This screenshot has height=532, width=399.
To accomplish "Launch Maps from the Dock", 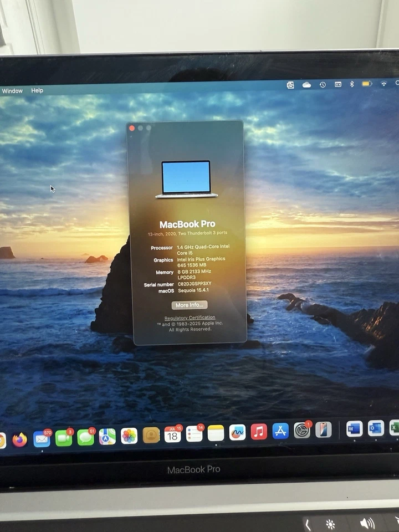I will click(x=107, y=436).
